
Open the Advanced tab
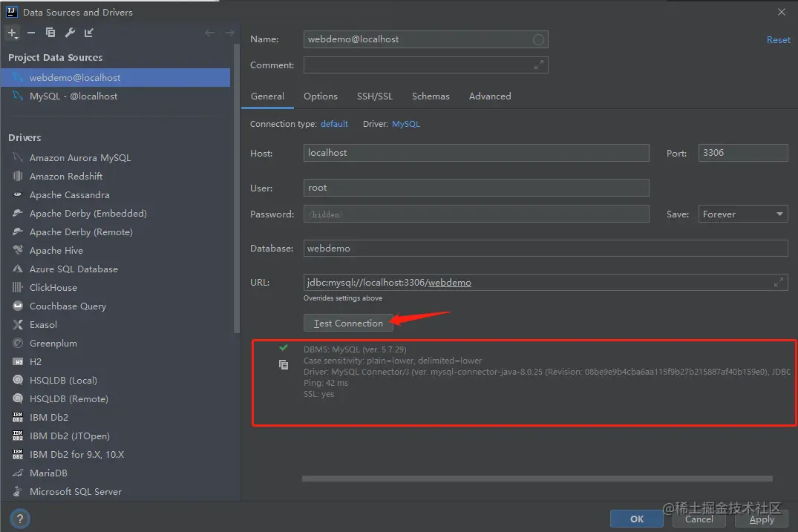[x=490, y=96]
